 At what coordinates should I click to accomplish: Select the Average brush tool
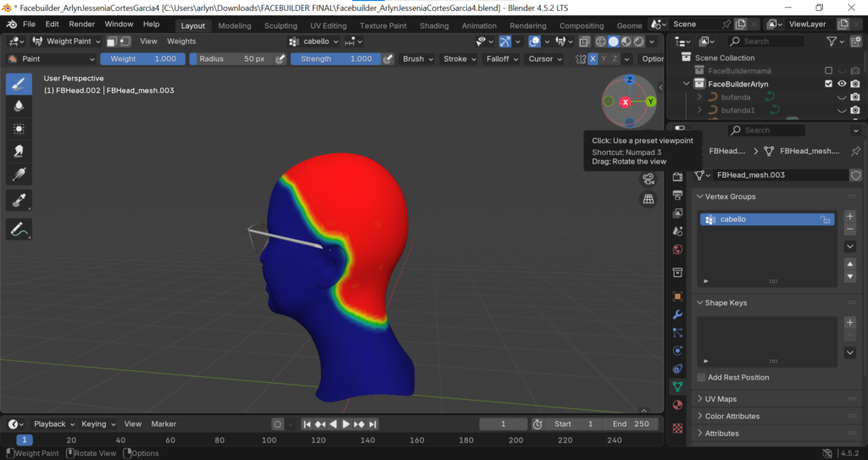point(19,129)
